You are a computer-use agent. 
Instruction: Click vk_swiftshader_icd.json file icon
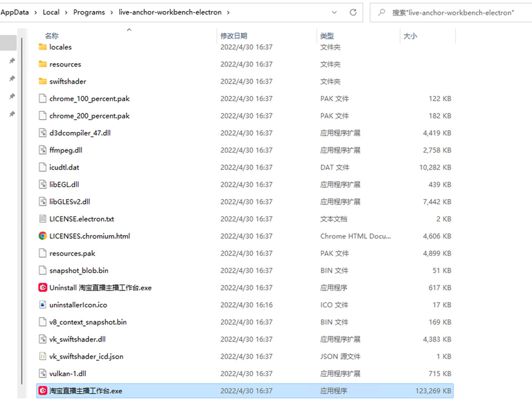43,356
